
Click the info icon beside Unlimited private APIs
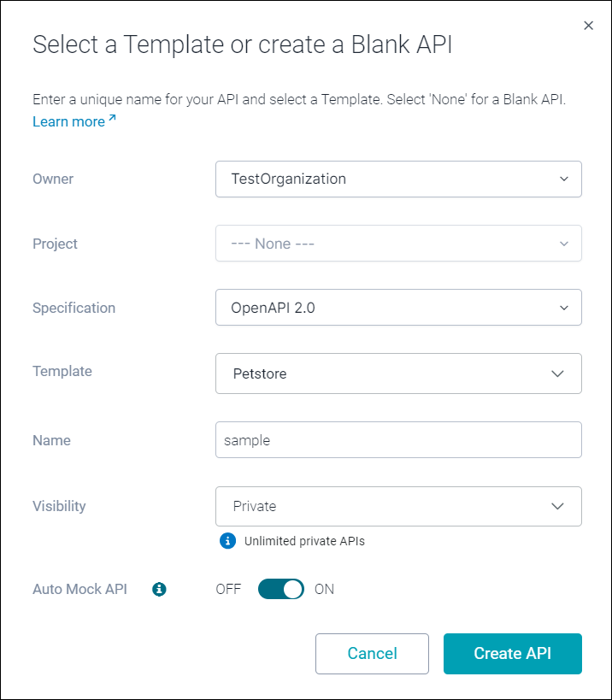(x=227, y=541)
